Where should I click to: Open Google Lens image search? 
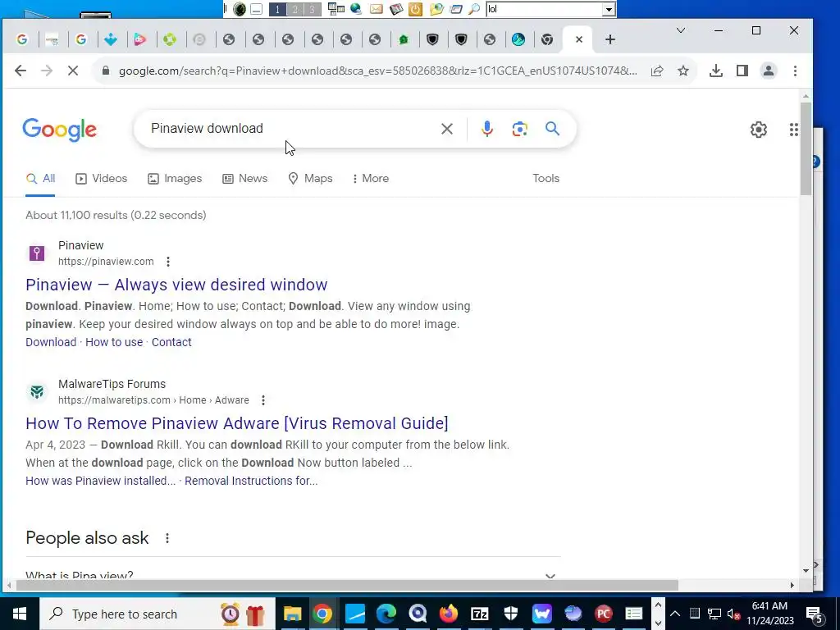pos(519,129)
